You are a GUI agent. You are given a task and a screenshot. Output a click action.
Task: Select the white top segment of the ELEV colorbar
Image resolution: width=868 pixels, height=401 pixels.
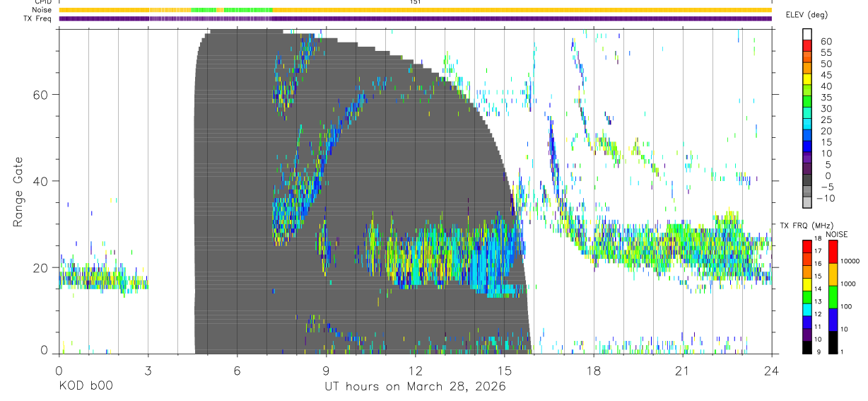[808, 35]
